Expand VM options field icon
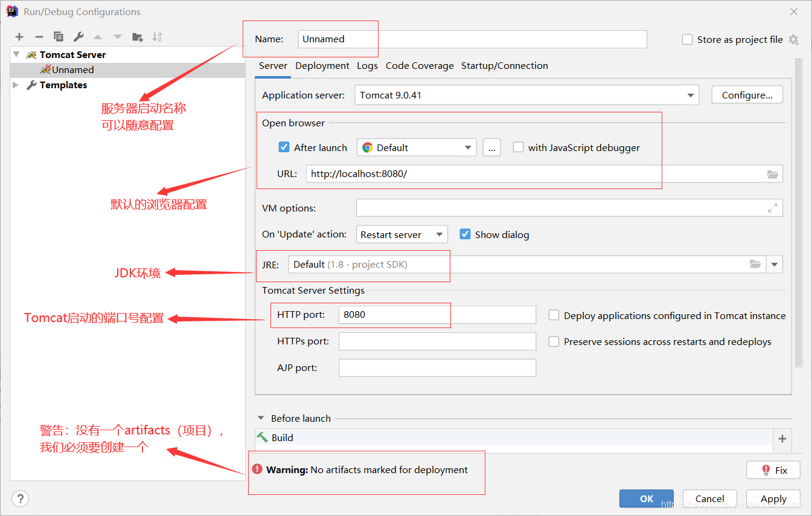Screen dimensions: 812x516 773,208
